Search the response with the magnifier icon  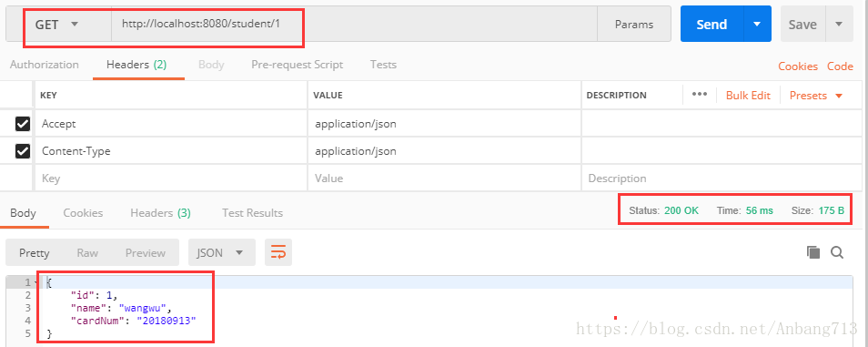coord(837,253)
